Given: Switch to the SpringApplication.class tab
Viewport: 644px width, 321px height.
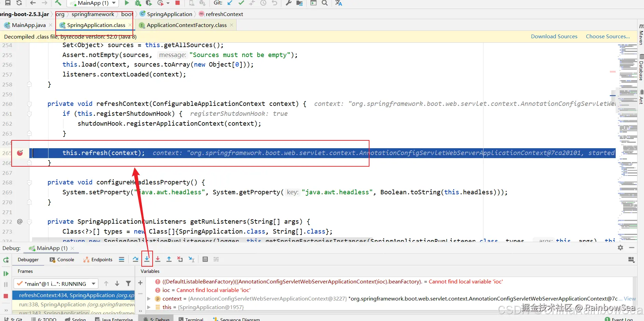Looking at the screenshot, I should (96, 25).
